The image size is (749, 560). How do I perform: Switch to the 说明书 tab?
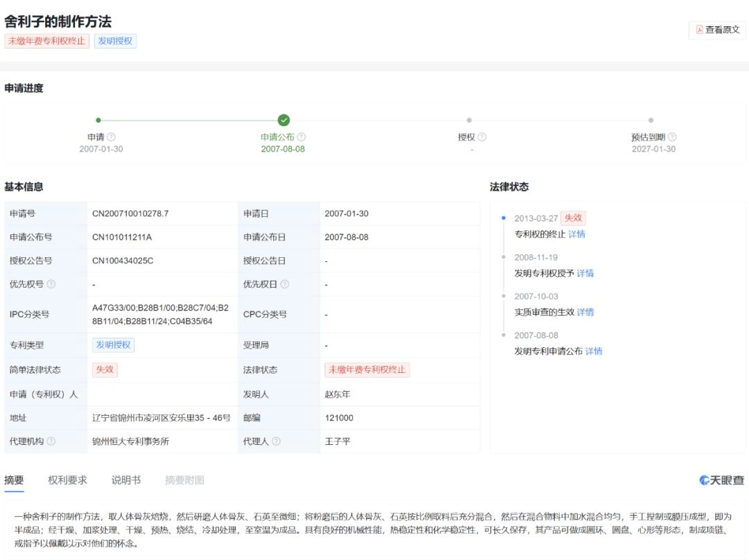pyautogui.click(x=125, y=480)
